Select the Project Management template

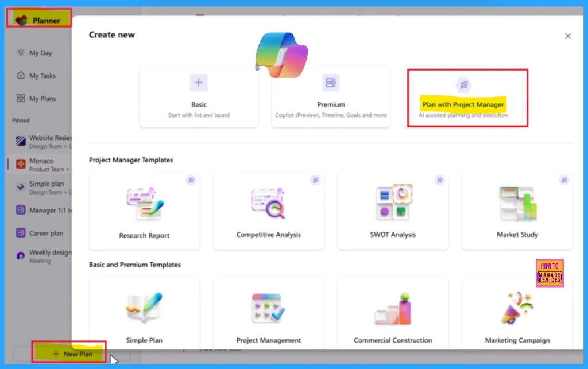(269, 313)
